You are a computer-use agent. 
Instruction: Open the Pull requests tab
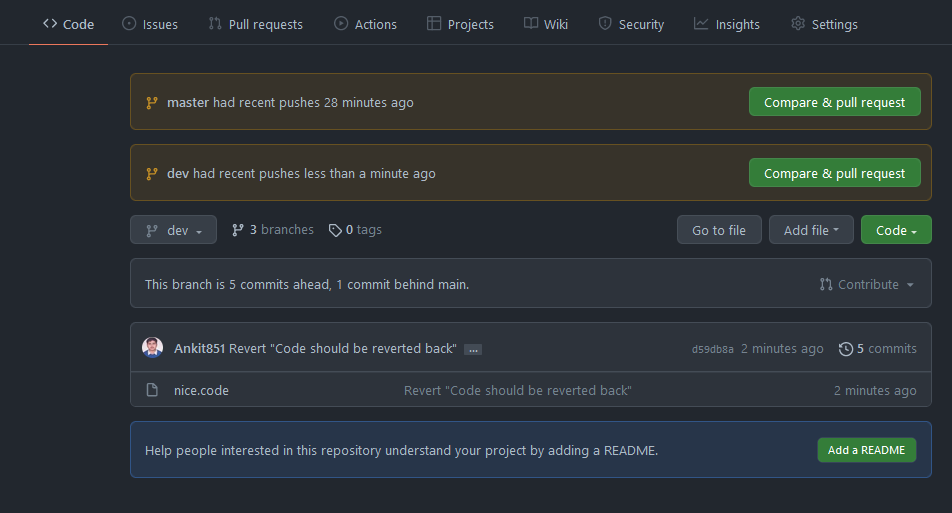click(x=255, y=24)
